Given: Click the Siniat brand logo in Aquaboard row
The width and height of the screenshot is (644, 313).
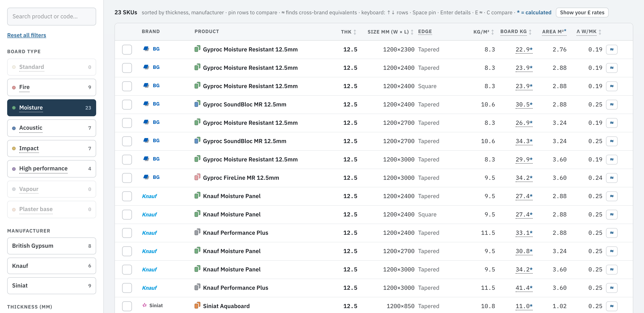Looking at the screenshot, I should [x=153, y=305].
